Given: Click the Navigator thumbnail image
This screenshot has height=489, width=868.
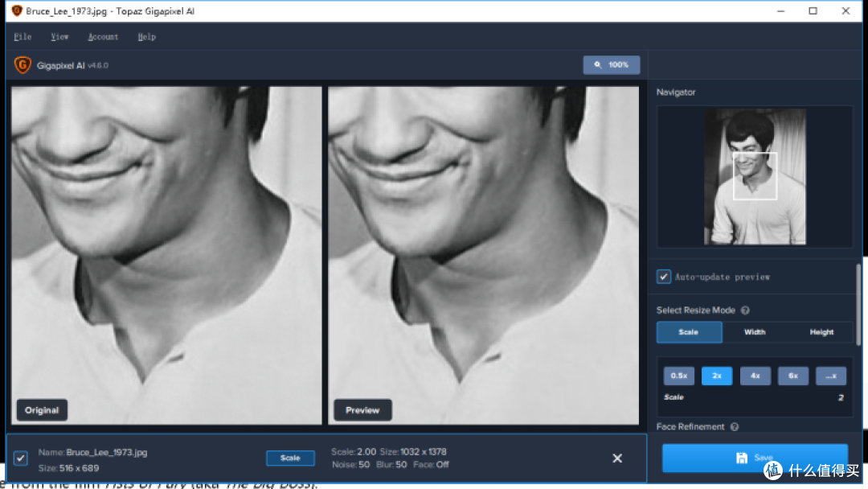Looking at the screenshot, I should tap(755, 177).
